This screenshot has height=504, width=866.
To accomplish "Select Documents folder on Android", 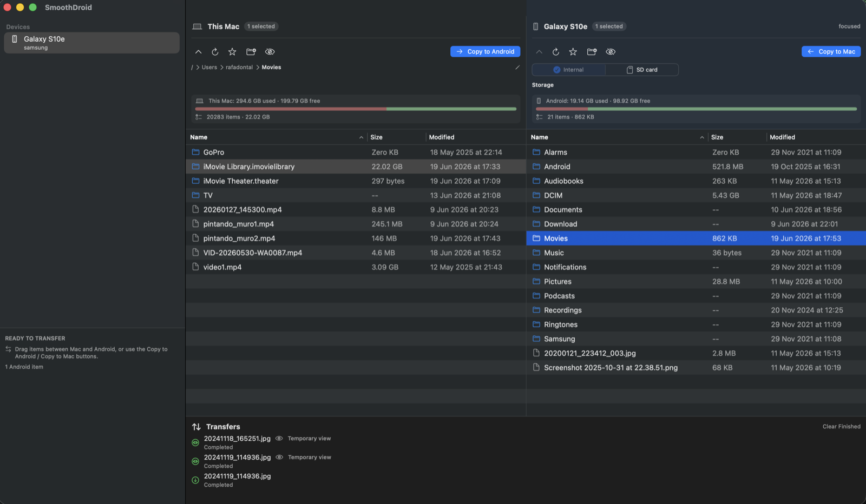I will (696, 210).
